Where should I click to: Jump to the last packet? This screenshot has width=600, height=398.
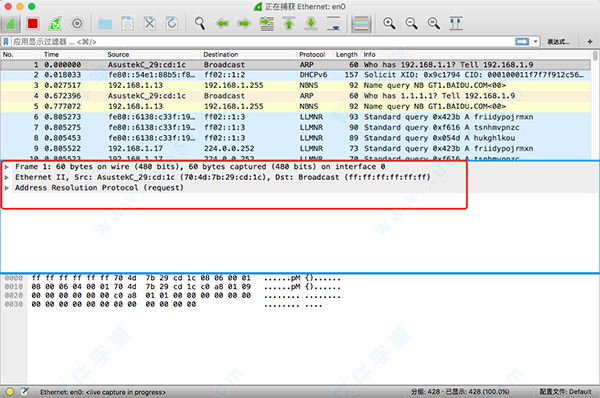(311, 24)
